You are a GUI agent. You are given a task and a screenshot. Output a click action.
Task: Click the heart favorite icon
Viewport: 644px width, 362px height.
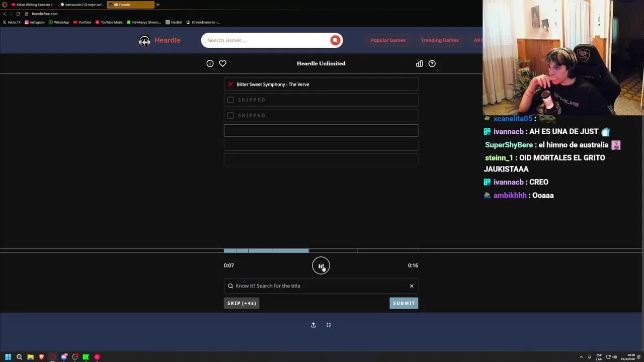(222, 63)
